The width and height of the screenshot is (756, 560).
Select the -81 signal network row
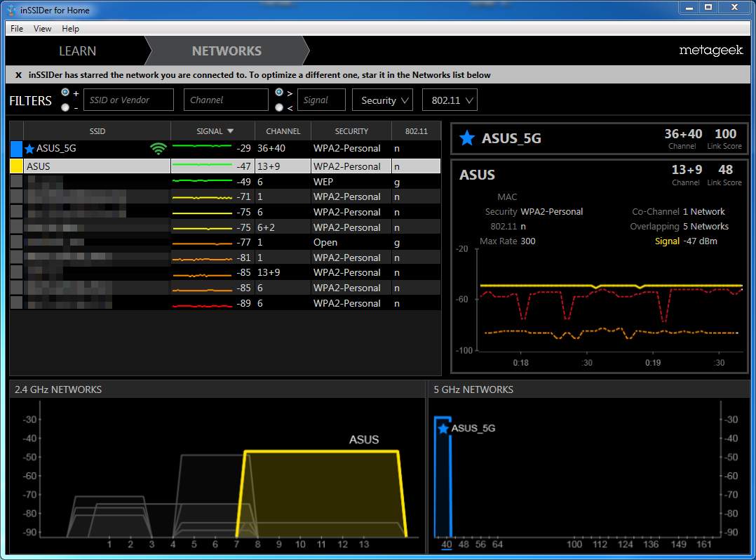[225, 258]
